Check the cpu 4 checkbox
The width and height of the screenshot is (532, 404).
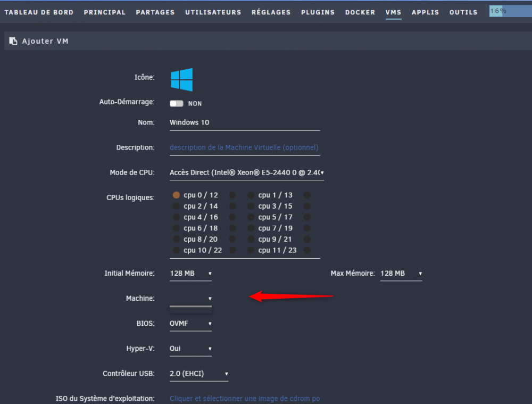pos(176,217)
